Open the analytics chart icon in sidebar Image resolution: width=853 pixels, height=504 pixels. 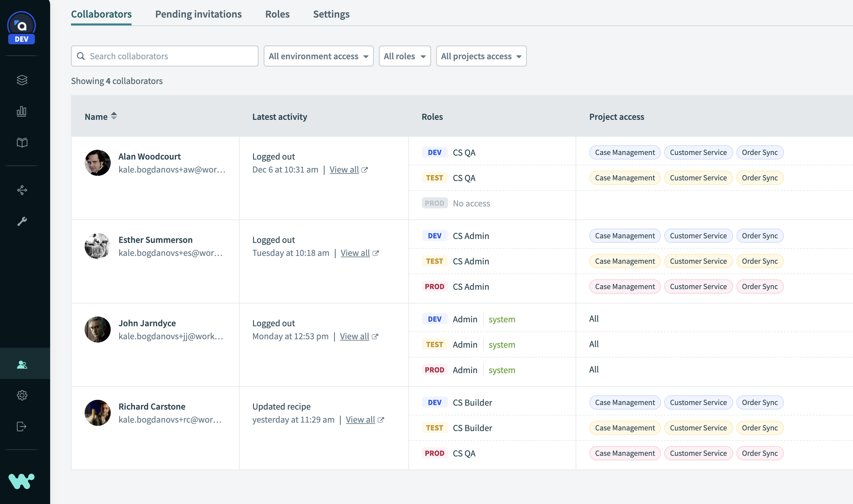21,111
